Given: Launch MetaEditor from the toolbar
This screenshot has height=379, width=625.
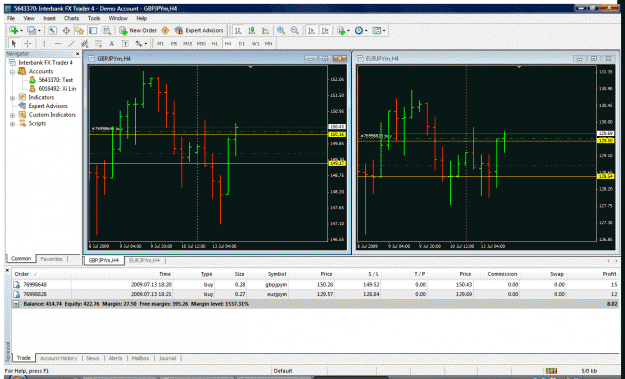Looking at the screenshot, I should [x=165, y=31].
